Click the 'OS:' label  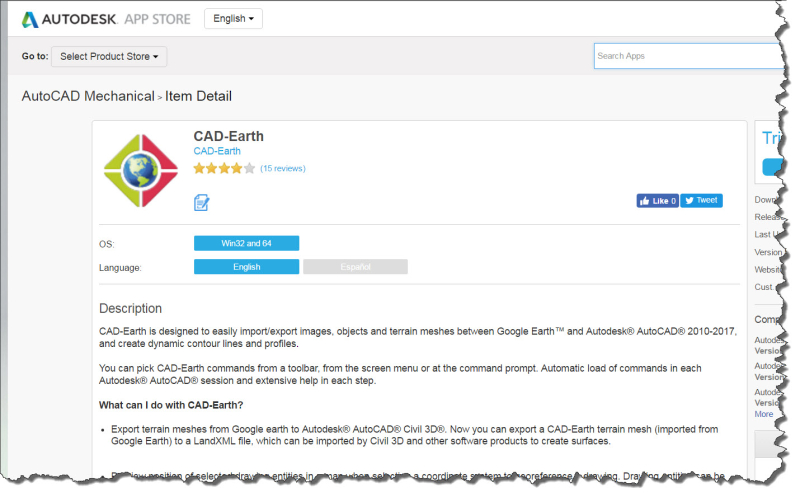(x=107, y=244)
